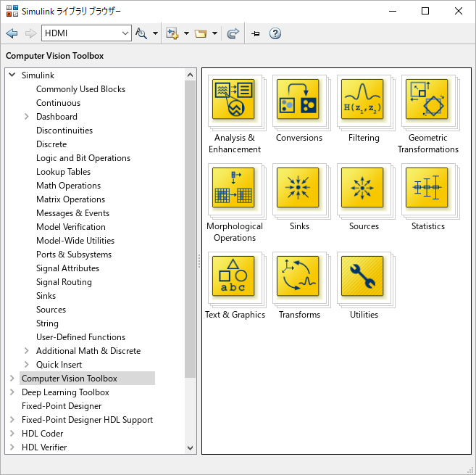The image size is (476, 475).
Task: Select Fixed-Point Designer in the tree
Action: 62,406
